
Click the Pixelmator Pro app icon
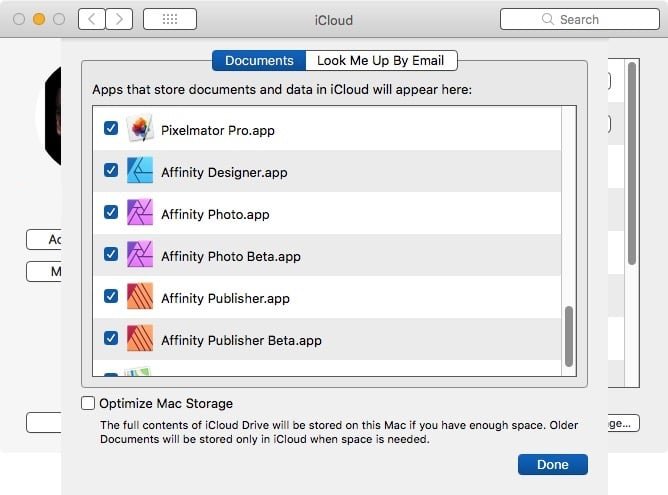click(139, 130)
